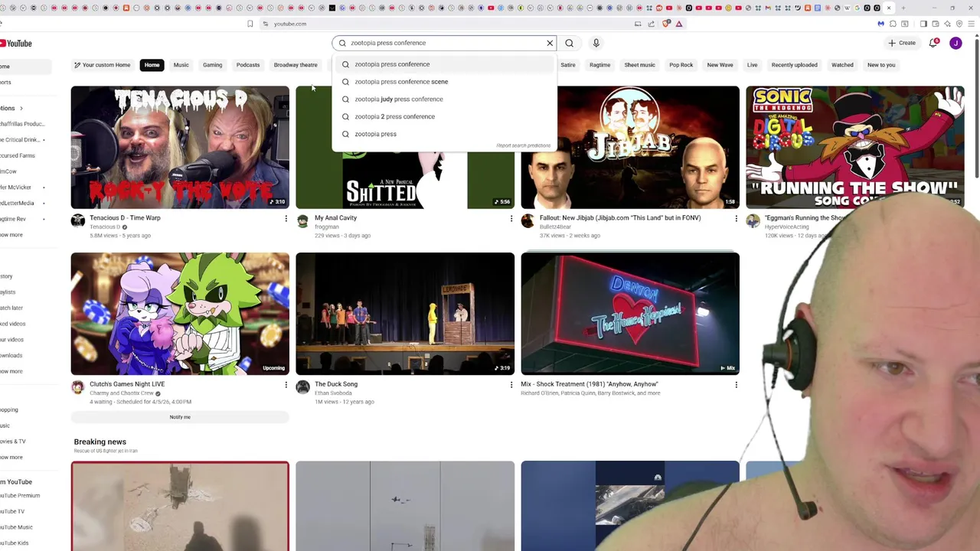980x551 pixels.
Task: Click the bookmark icon in address bar
Action: pyautogui.click(x=250, y=24)
